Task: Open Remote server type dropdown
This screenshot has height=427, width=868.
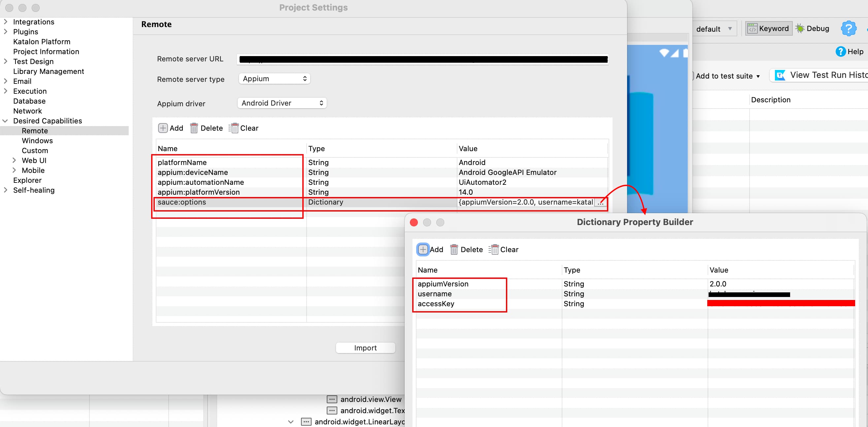Action: pos(274,79)
